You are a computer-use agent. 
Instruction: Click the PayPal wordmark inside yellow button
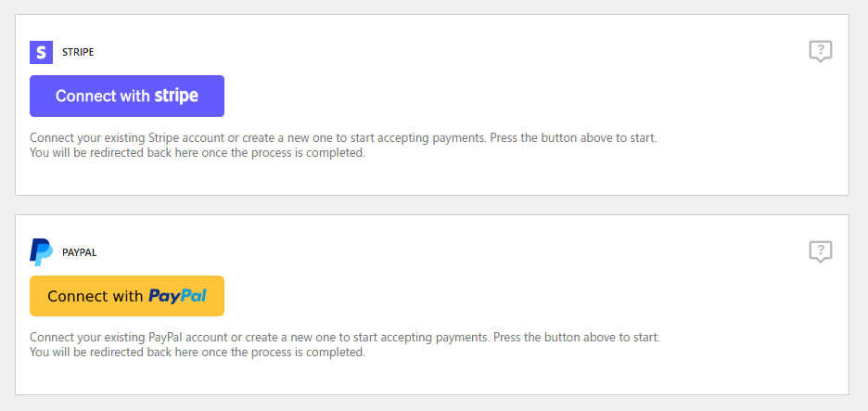pyautogui.click(x=177, y=296)
